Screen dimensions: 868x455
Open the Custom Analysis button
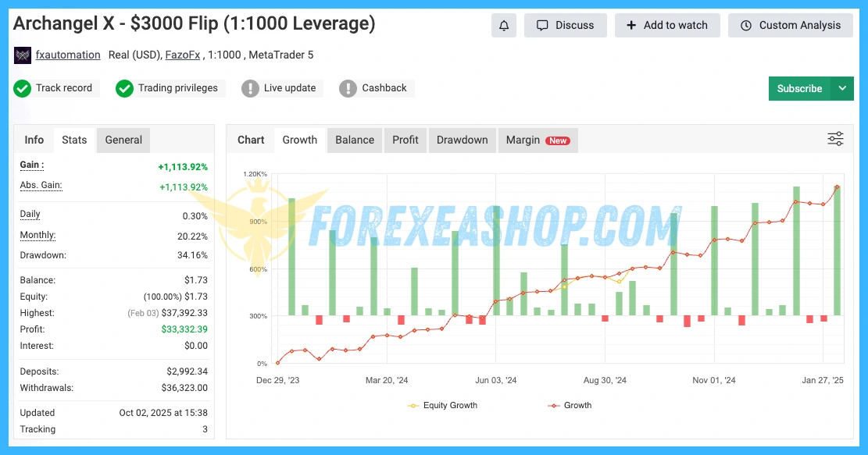[x=791, y=25]
